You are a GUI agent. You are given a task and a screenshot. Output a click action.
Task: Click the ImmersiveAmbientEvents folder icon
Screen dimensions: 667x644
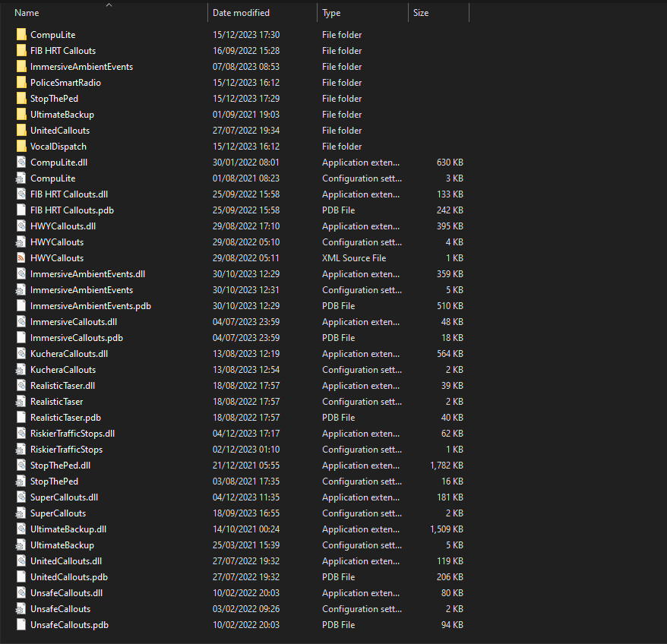21,66
